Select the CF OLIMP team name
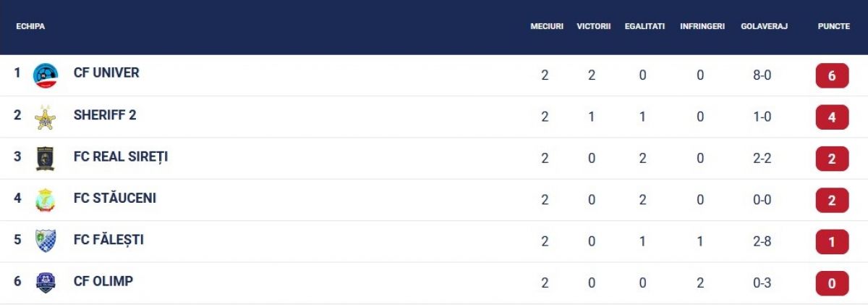Viewport: 868px width, 305px height. [103, 281]
